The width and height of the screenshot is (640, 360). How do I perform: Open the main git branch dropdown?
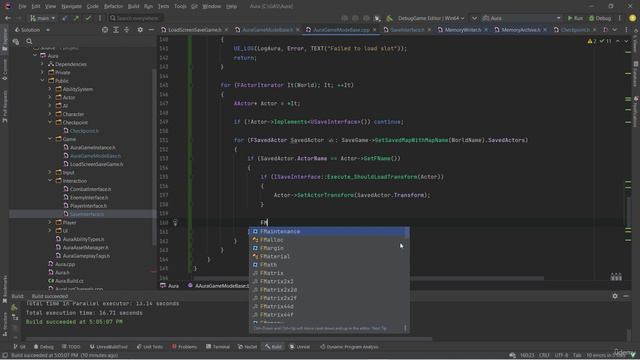click(42, 18)
